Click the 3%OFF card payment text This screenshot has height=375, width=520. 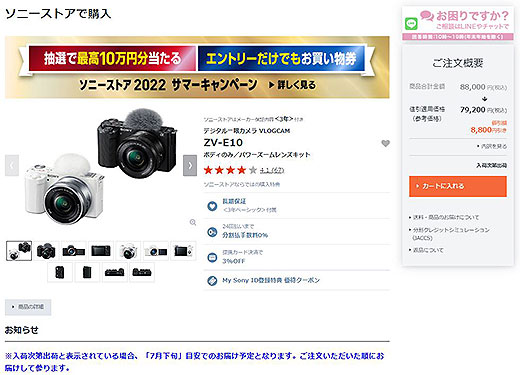[x=234, y=261]
